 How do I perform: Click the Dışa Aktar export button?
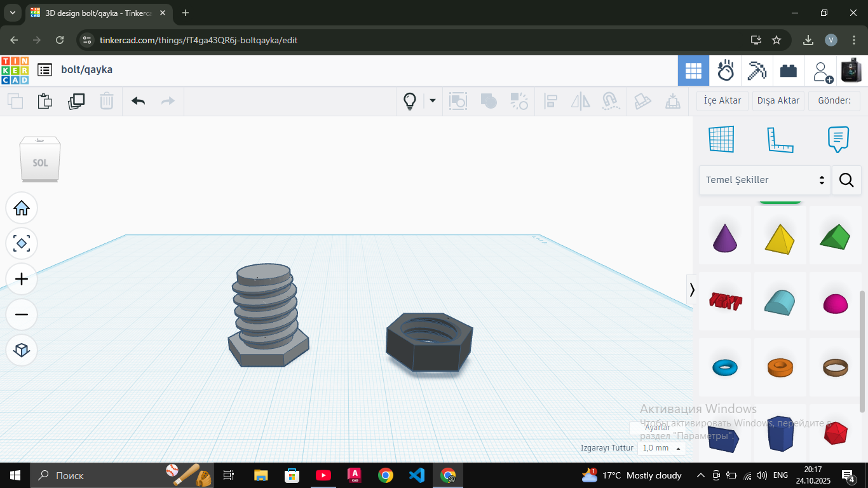click(778, 100)
